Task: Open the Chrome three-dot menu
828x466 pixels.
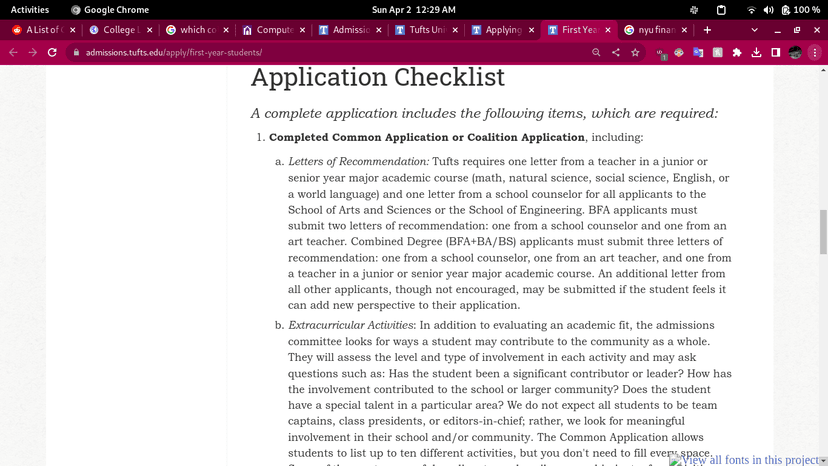Action: [x=816, y=52]
